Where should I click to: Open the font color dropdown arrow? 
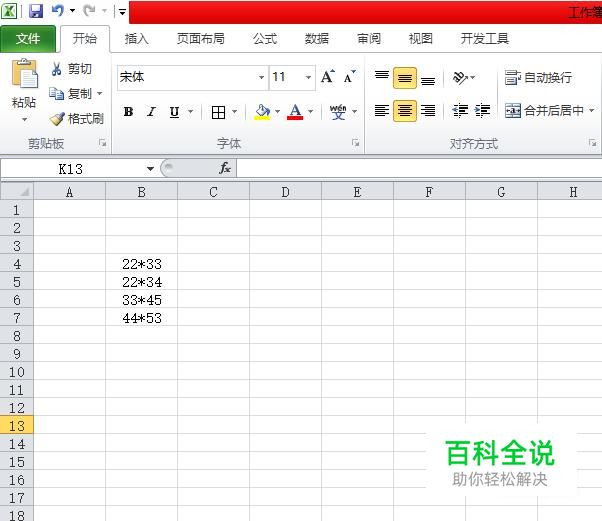311,112
